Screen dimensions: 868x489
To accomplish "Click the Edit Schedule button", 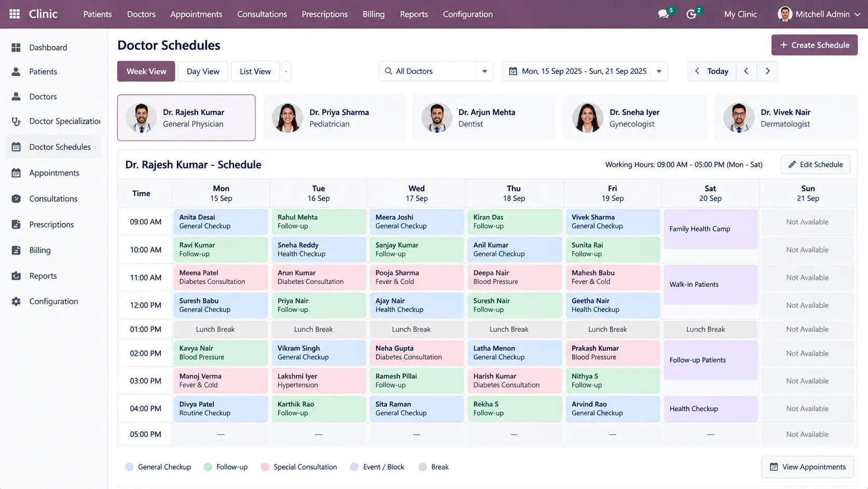I will [815, 165].
